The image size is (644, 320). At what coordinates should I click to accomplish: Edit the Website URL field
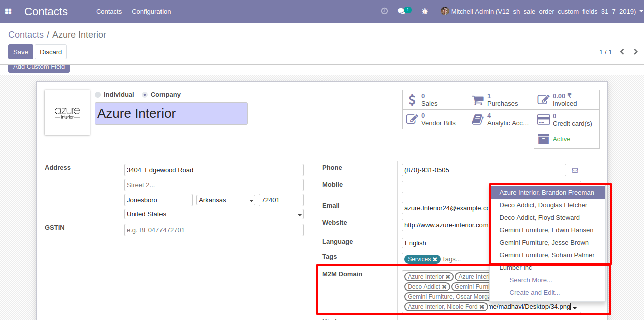(445, 225)
